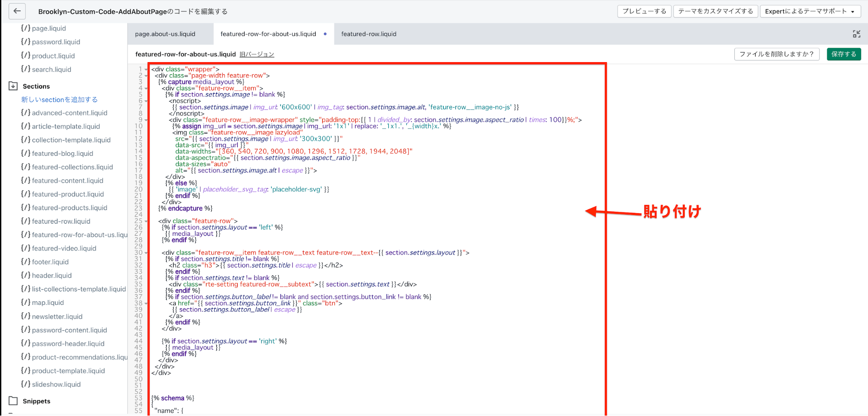Click the file icon beside header.liquid
The width and height of the screenshot is (868, 416).
pyautogui.click(x=26, y=275)
